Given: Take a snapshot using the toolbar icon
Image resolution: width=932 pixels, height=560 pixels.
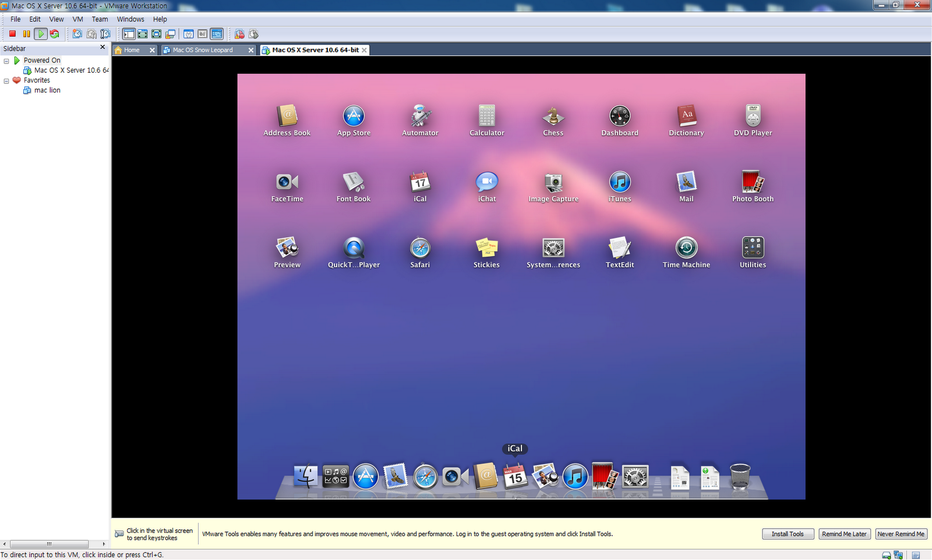Looking at the screenshot, I should tap(77, 34).
